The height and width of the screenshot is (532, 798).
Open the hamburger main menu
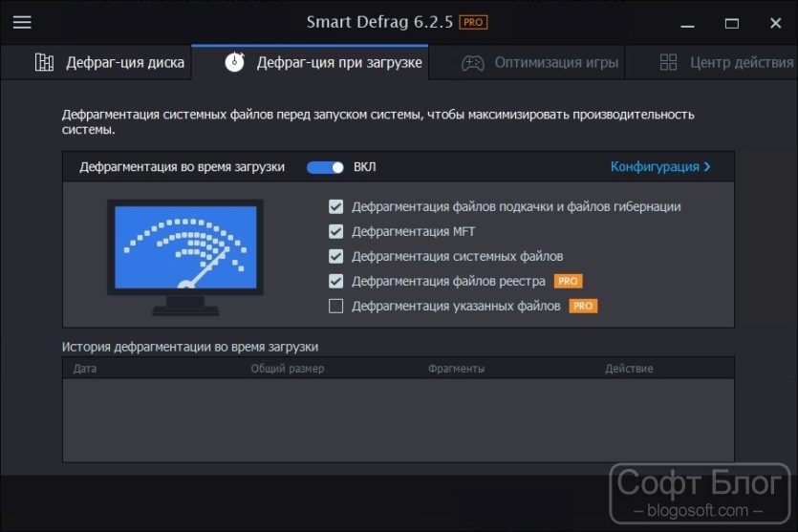[x=22, y=22]
